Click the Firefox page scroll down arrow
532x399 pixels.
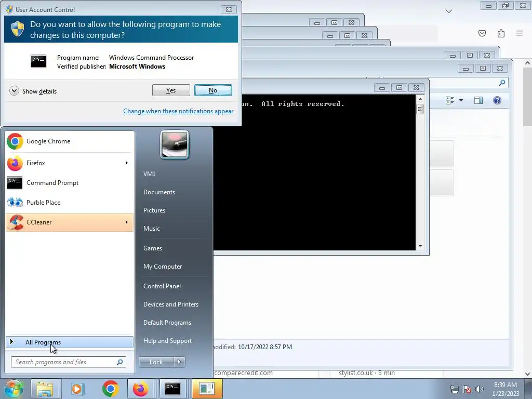click(x=528, y=374)
